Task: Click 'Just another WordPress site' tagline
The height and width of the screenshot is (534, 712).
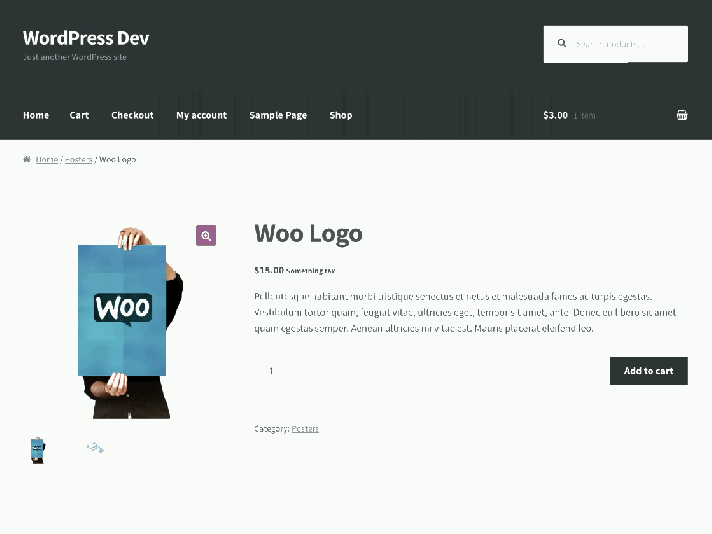Action: click(x=75, y=57)
